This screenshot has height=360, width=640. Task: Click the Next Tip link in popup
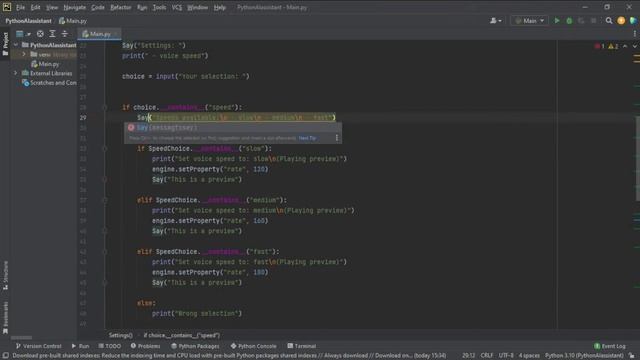pos(307,138)
